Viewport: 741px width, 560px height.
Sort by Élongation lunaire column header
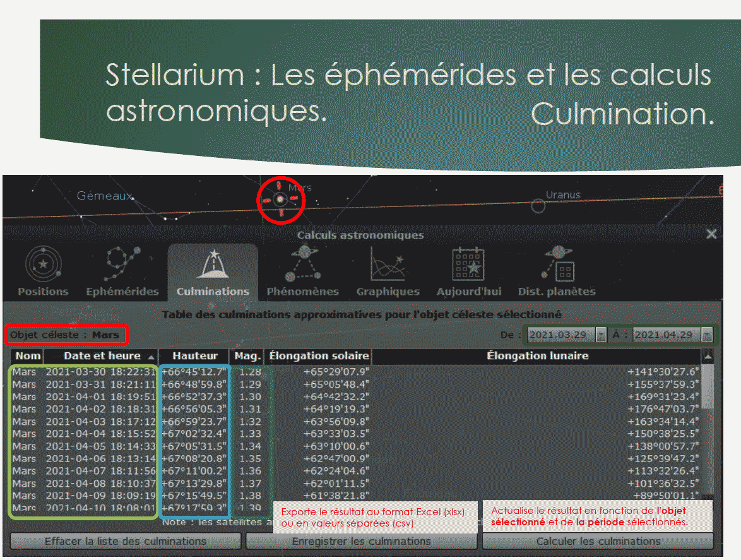click(x=537, y=356)
